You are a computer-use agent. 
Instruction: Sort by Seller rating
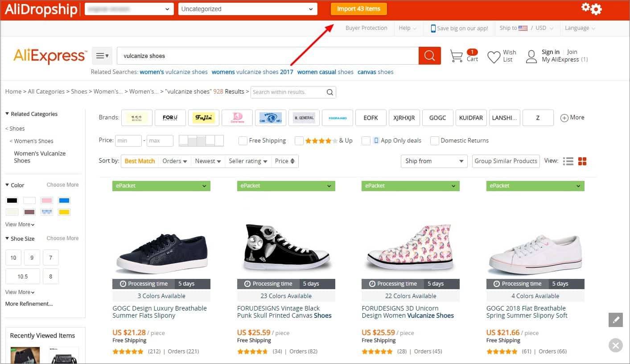coord(248,161)
